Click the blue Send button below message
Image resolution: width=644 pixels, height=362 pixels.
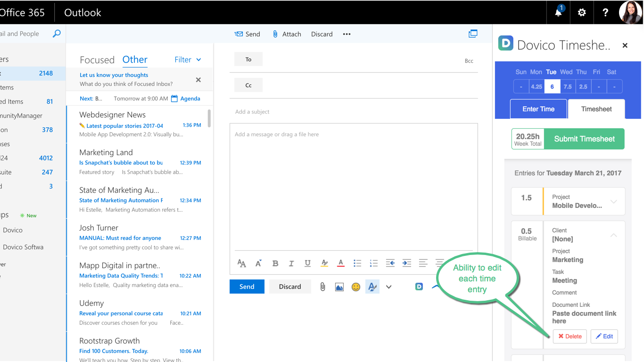[247, 287]
